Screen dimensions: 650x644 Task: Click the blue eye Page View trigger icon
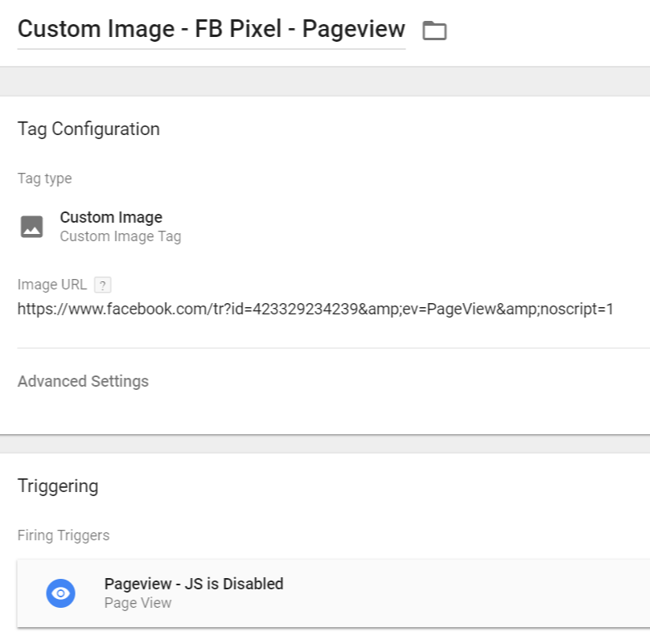(61, 593)
